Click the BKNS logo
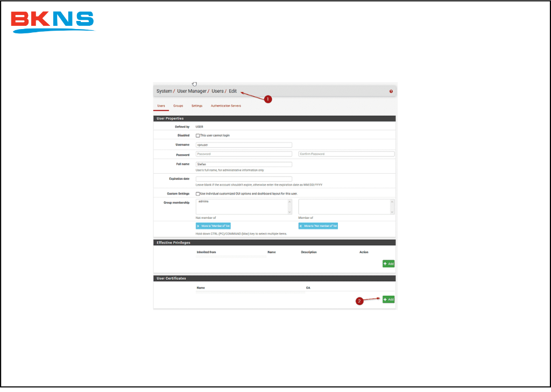551x392 pixels. [x=52, y=21]
